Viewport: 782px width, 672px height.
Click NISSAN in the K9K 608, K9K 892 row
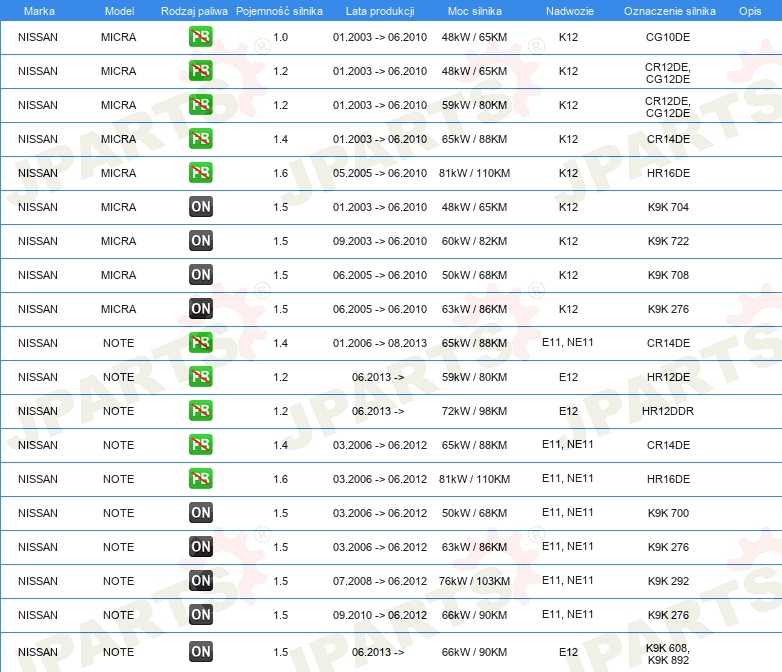tap(38, 652)
